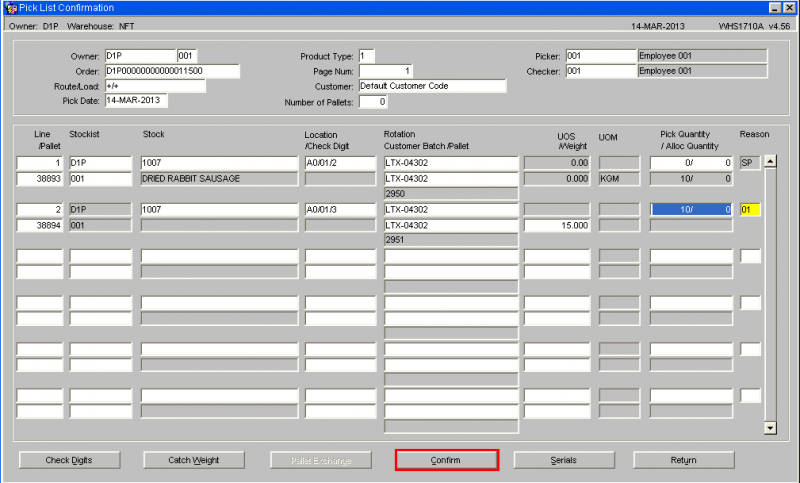Screen dimensions: 800x483
Task: Click location A0/01/3 field
Action: 340,210
